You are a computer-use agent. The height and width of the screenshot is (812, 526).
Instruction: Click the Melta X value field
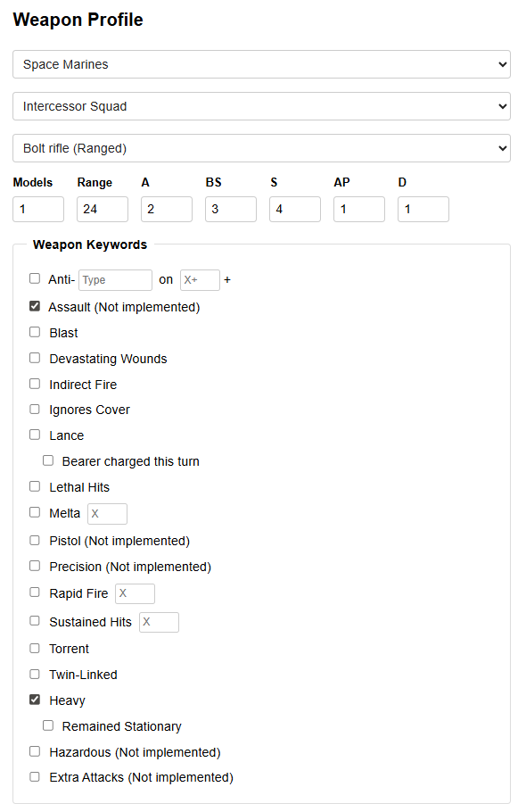click(x=108, y=514)
